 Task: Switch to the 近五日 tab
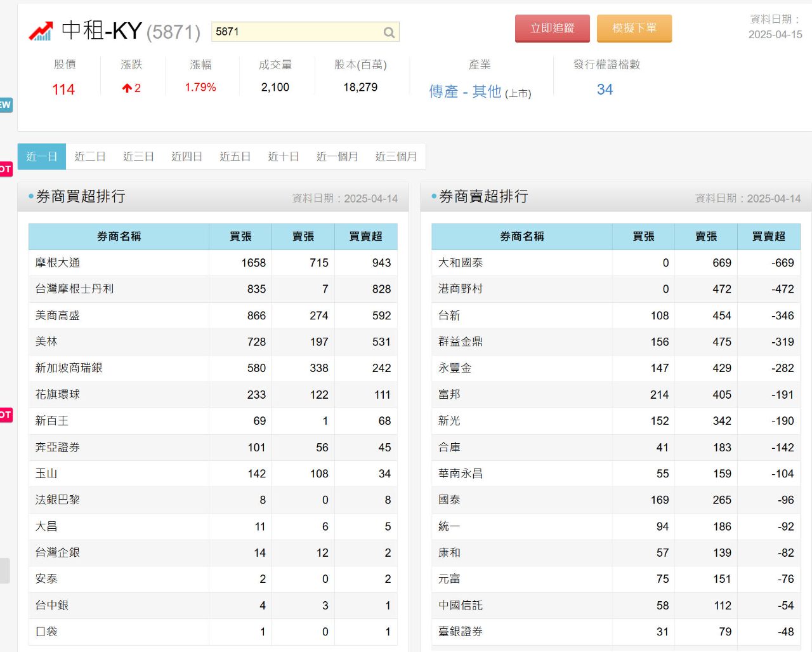point(234,156)
